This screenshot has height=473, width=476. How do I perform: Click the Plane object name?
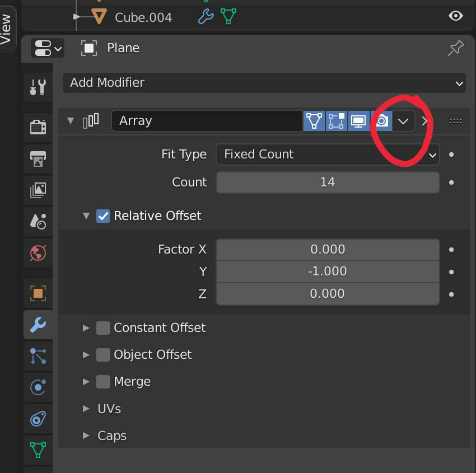(x=123, y=48)
